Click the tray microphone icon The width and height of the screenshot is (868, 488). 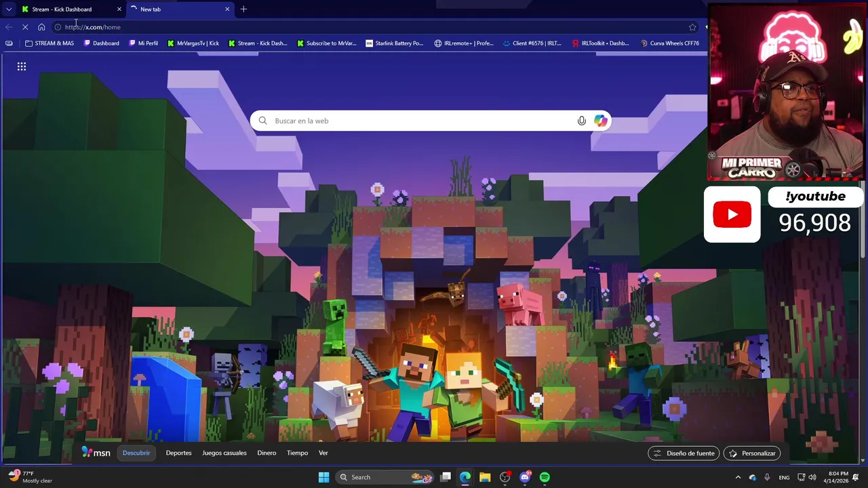(x=767, y=477)
